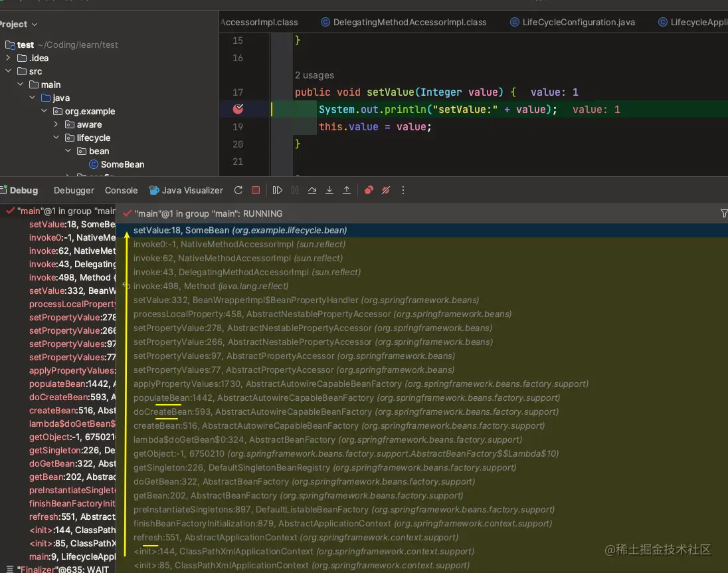The image size is (728, 573).
Task: Click line number 19 in the gutter
Action: (x=238, y=126)
